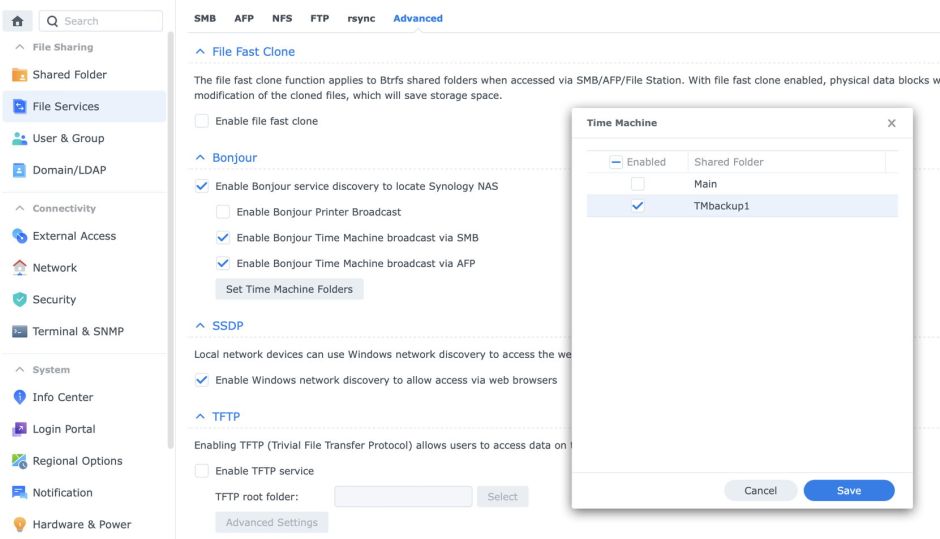Screen dimensions: 940x539
Task: Open Hardware & Power via bulb icon
Action: click(x=19, y=525)
